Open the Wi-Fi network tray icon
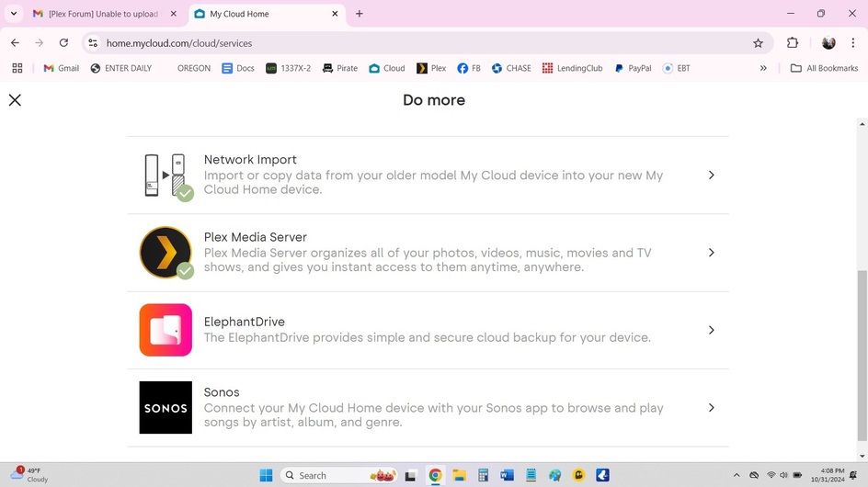The image size is (868, 487). 771,475
